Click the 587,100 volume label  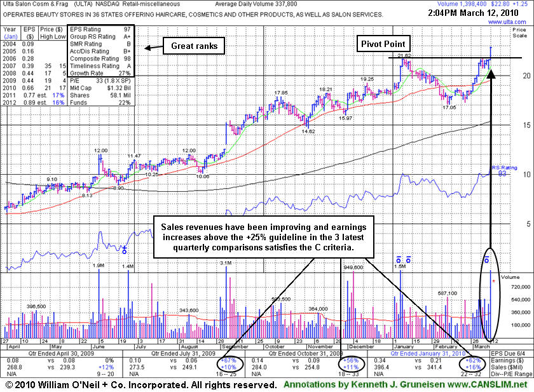click(448, 294)
